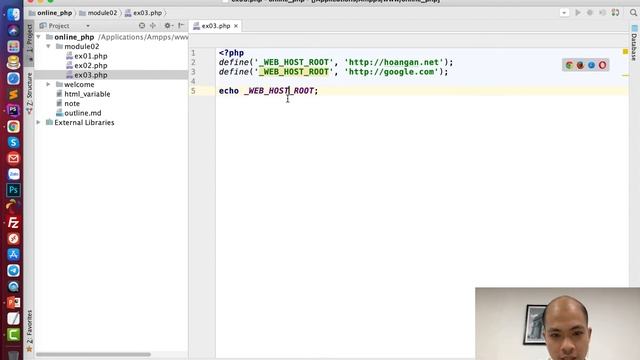
Task: Expand External Libraries node
Action: pos(39,122)
